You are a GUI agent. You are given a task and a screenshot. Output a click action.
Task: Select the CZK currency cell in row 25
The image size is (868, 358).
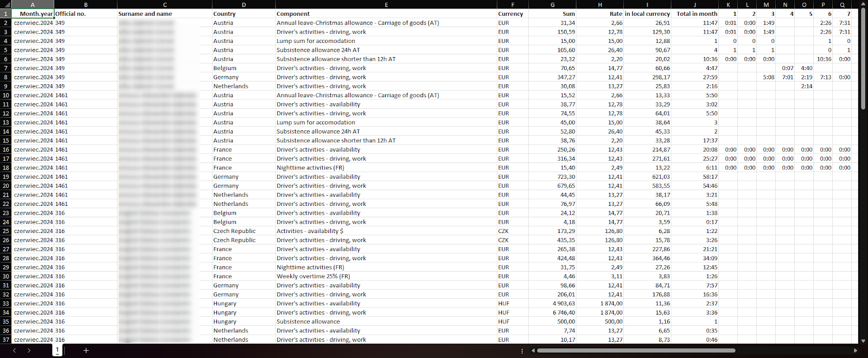[513, 231]
